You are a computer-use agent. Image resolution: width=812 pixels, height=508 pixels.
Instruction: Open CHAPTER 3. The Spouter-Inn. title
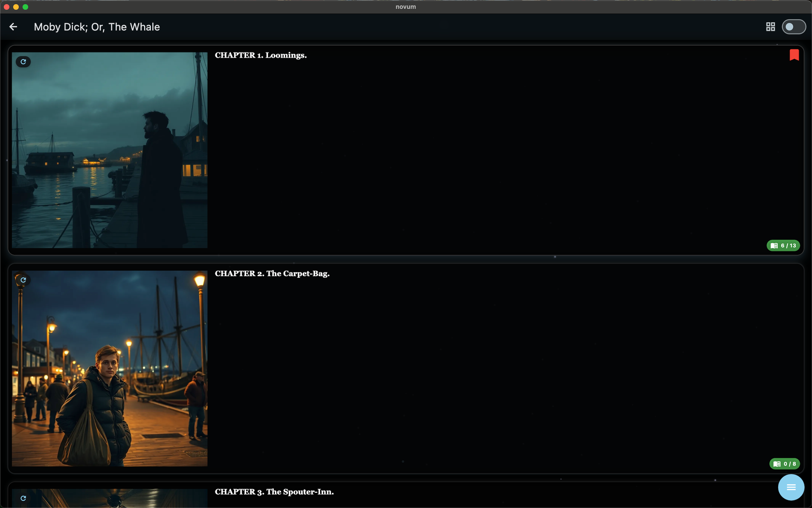click(274, 492)
